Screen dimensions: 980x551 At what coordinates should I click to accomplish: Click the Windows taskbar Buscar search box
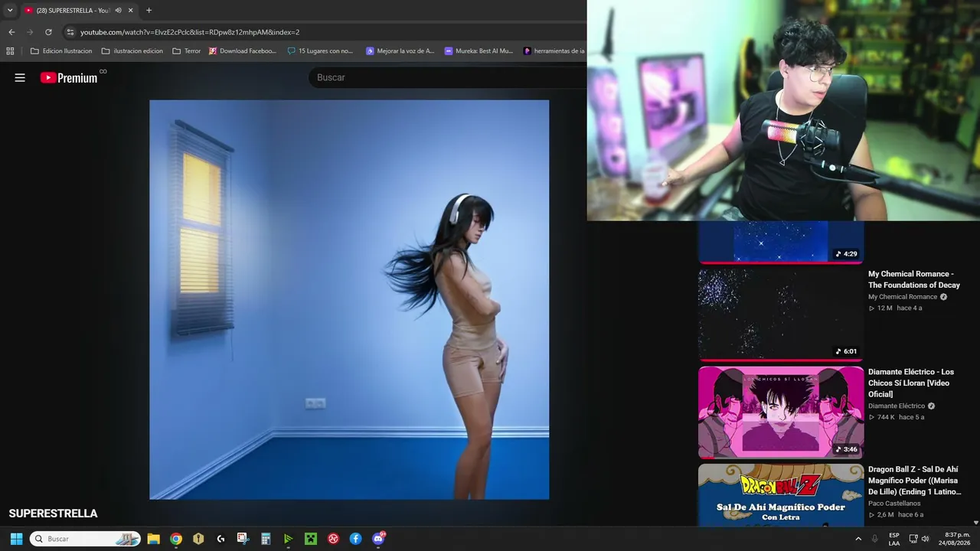[x=85, y=539]
